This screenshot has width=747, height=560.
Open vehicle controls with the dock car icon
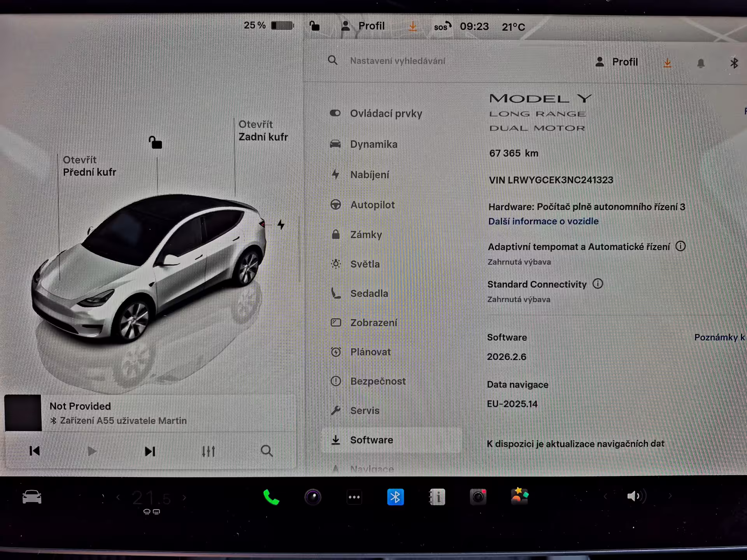(32, 497)
